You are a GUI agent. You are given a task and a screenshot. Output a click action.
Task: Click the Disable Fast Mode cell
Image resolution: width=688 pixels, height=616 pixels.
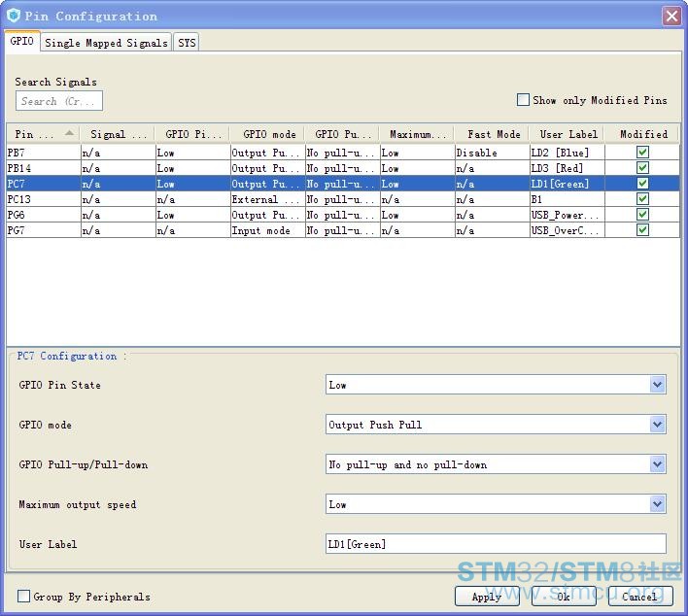click(x=493, y=153)
